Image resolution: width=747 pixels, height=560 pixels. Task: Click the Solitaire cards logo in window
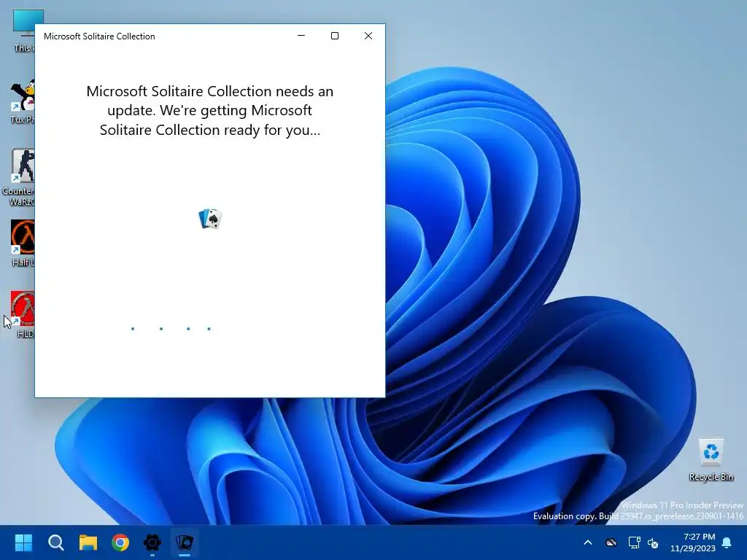click(210, 219)
